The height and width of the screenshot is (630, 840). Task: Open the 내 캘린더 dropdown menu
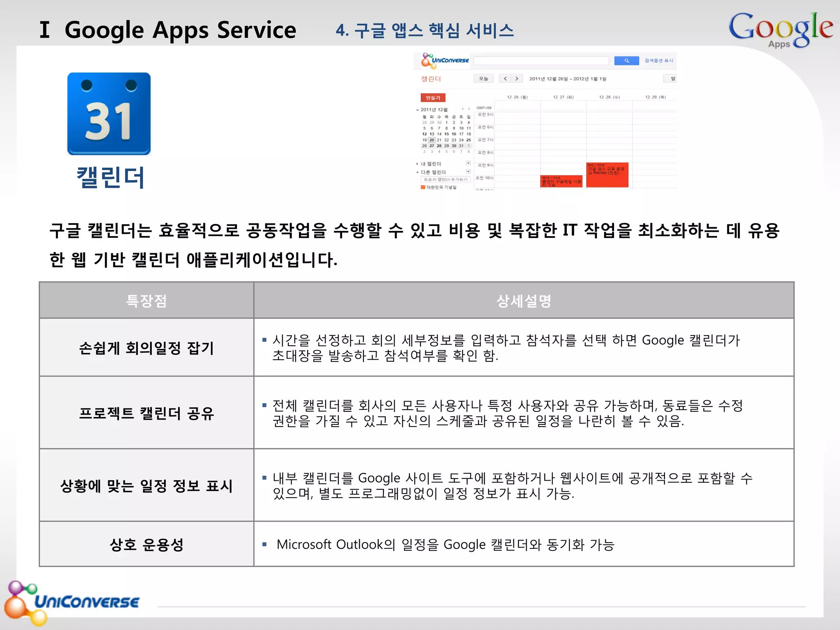point(468,163)
